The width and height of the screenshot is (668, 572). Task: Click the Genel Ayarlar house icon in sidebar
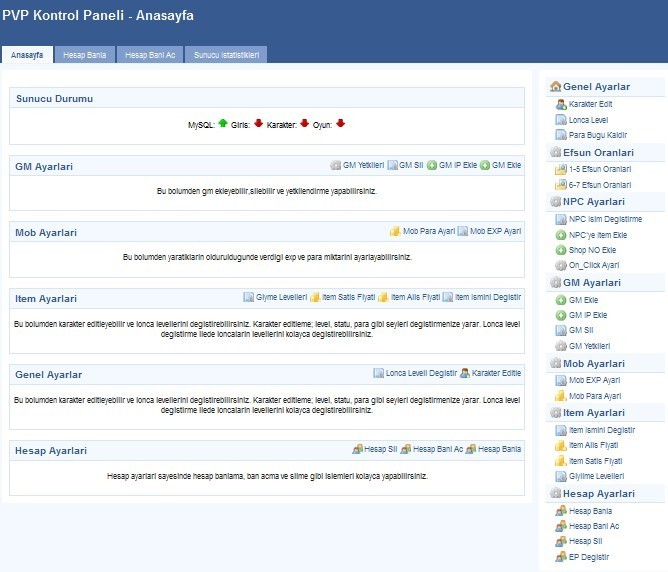555,86
